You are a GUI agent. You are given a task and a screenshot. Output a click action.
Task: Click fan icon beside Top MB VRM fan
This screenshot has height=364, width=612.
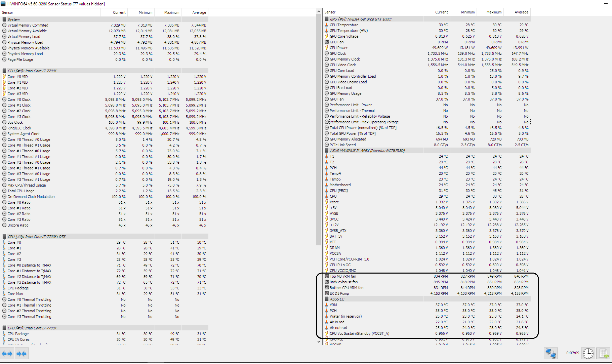coord(327,276)
